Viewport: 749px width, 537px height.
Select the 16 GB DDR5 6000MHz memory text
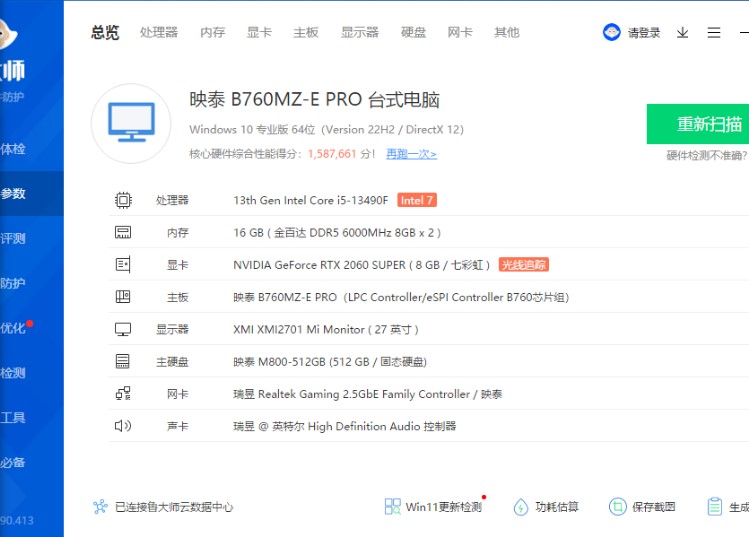click(x=337, y=233)
